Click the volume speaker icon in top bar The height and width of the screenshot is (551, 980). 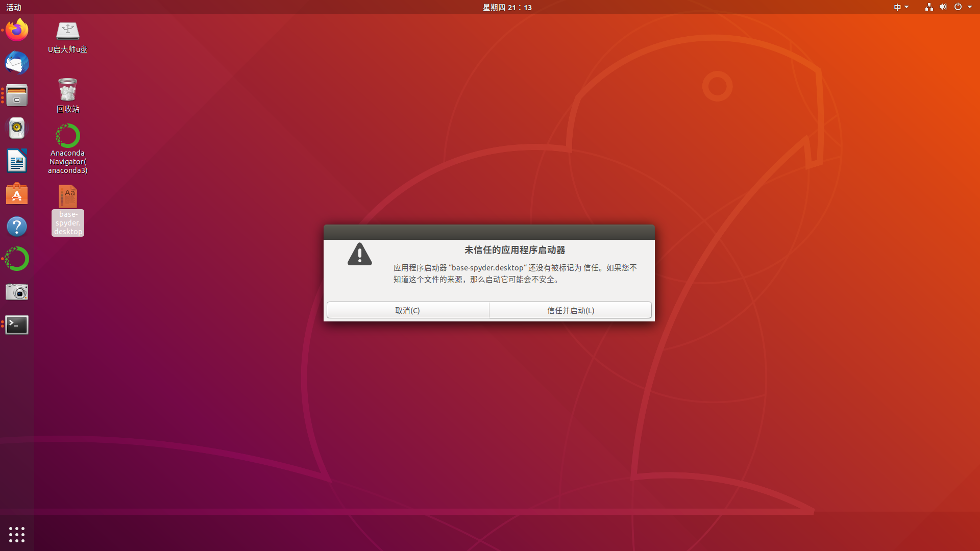point(943,7)
